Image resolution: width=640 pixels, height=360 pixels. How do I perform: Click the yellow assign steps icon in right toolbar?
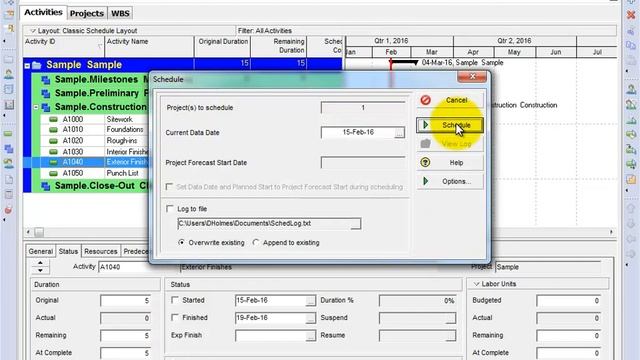[x=631, y=179]
